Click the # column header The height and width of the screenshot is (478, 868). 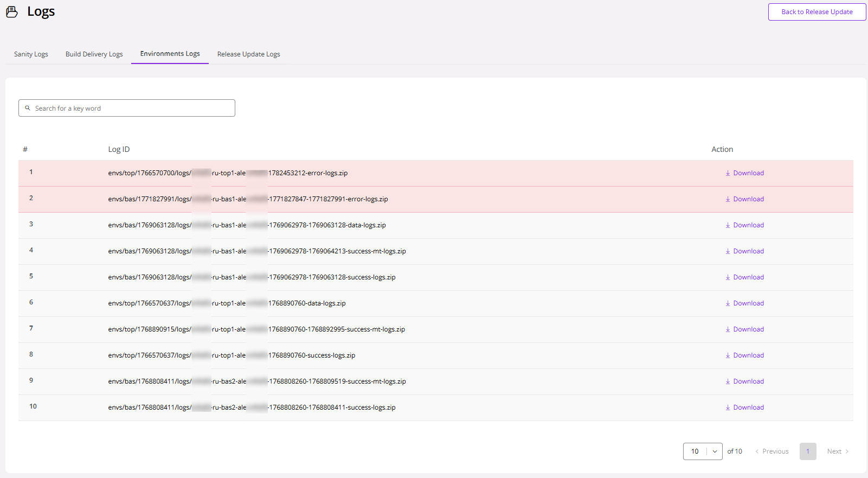(25, 149)
